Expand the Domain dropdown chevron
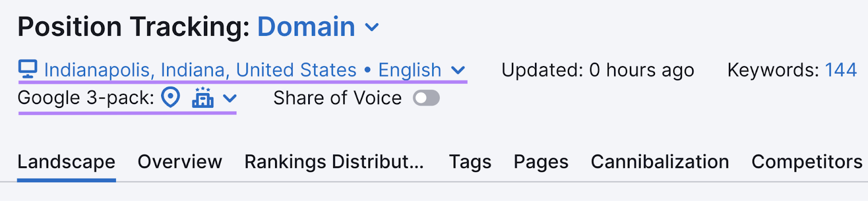Image resolution: width=868 pixels, height=201 pixels. pos(372,27)
